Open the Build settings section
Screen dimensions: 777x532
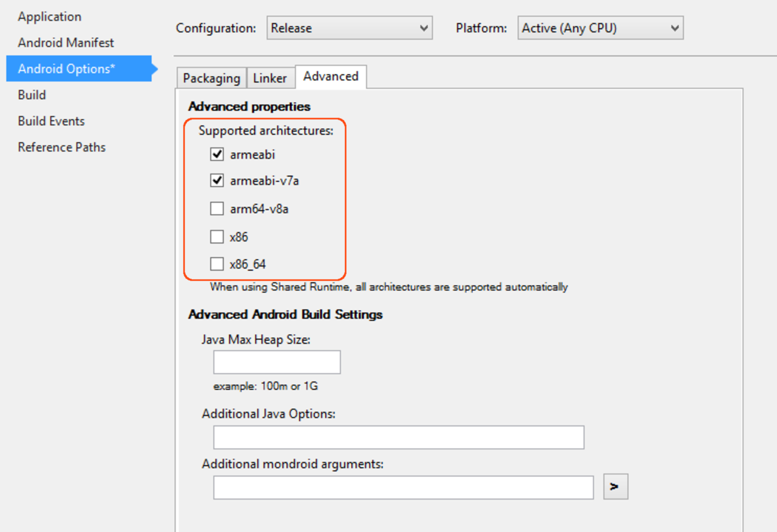click(31, 95)
